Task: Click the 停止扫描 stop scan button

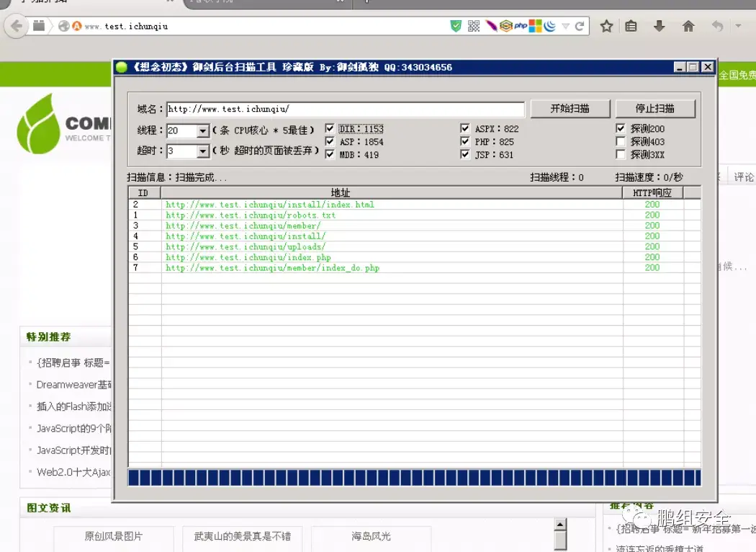Action: tap(655, 109)
